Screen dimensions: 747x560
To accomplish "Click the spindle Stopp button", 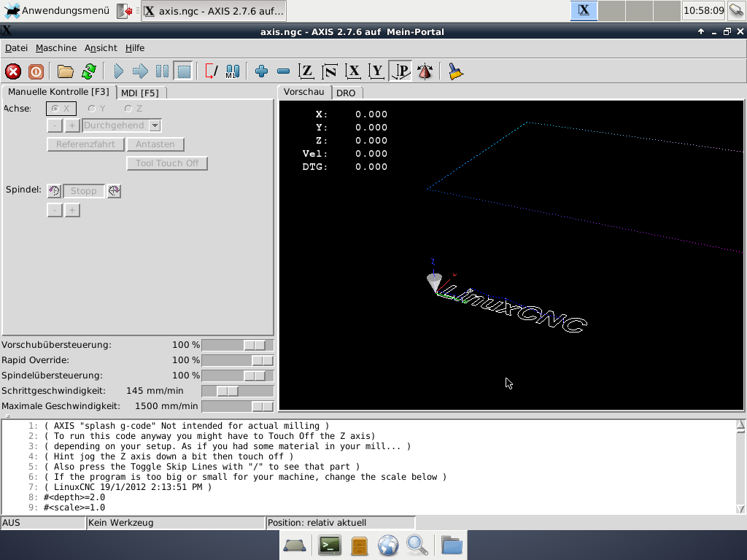I will [x=84, y=191].
